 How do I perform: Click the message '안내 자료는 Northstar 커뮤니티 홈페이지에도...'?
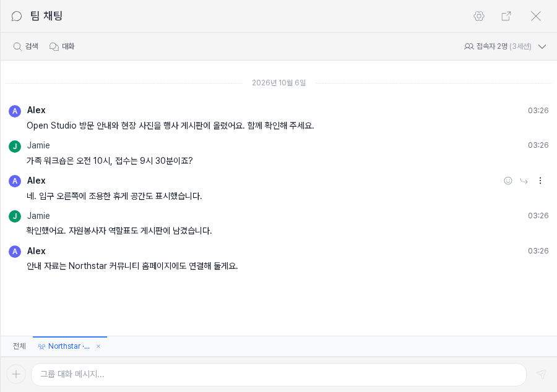[x=132, y=266]
